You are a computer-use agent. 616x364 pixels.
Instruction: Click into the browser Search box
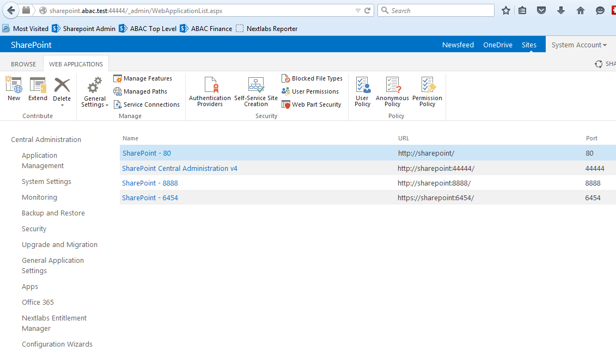coord(436,10)
